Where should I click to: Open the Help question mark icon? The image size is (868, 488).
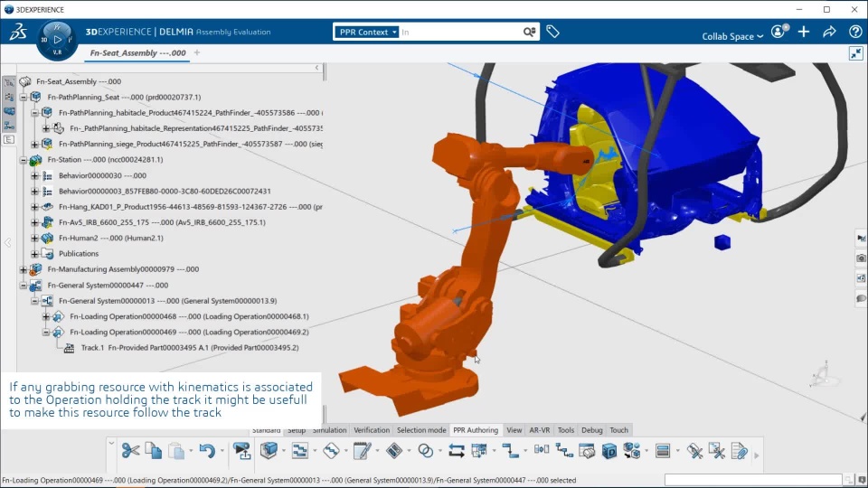[855, 33]
